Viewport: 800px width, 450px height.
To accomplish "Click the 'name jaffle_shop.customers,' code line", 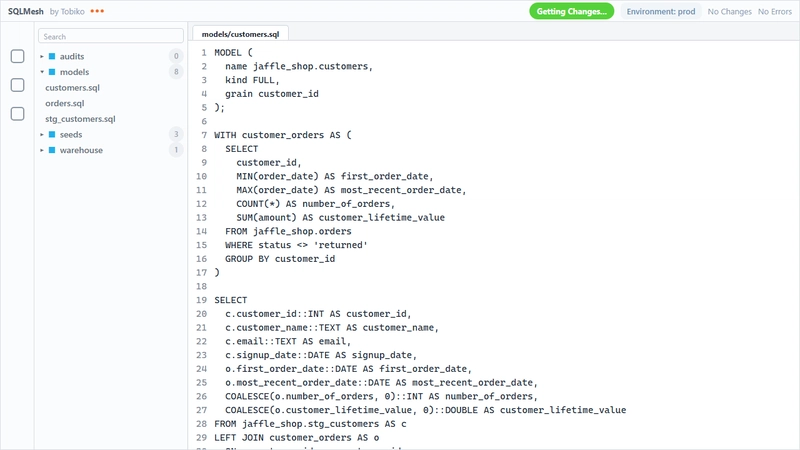I will [x=299, y=66].
